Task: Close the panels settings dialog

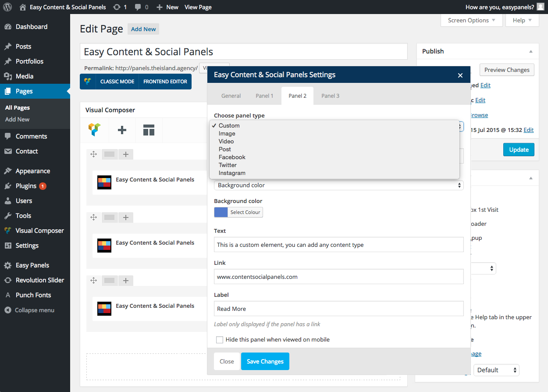Action: pyautogui.click(x=460, y=75)
